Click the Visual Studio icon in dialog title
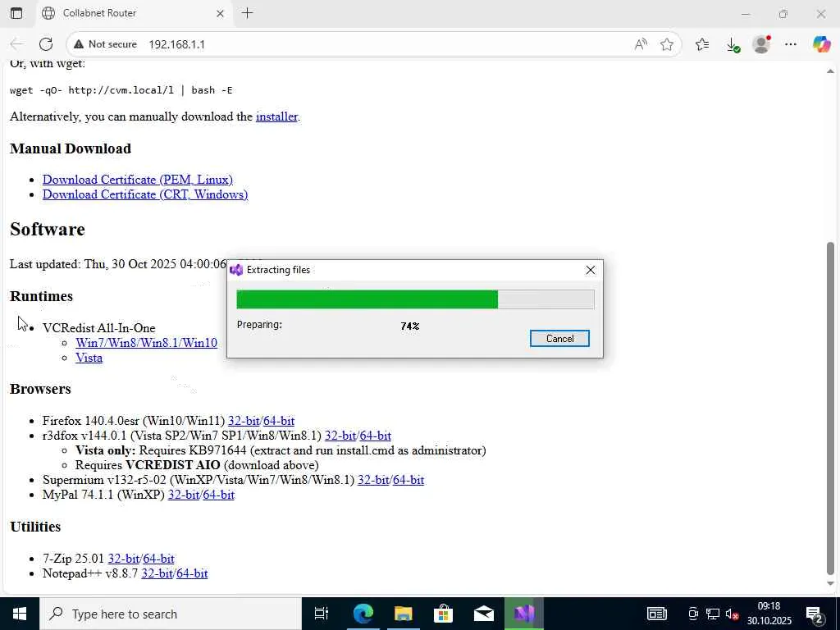840x630 pixels. [236, 269]
